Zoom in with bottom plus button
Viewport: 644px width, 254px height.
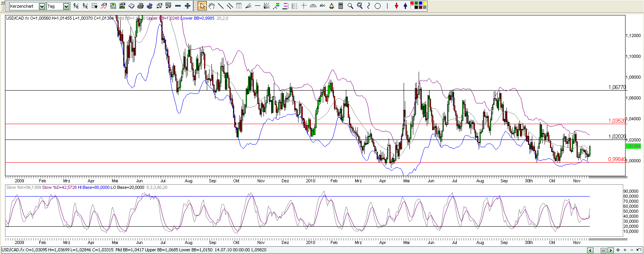click(x=625, y=250)
